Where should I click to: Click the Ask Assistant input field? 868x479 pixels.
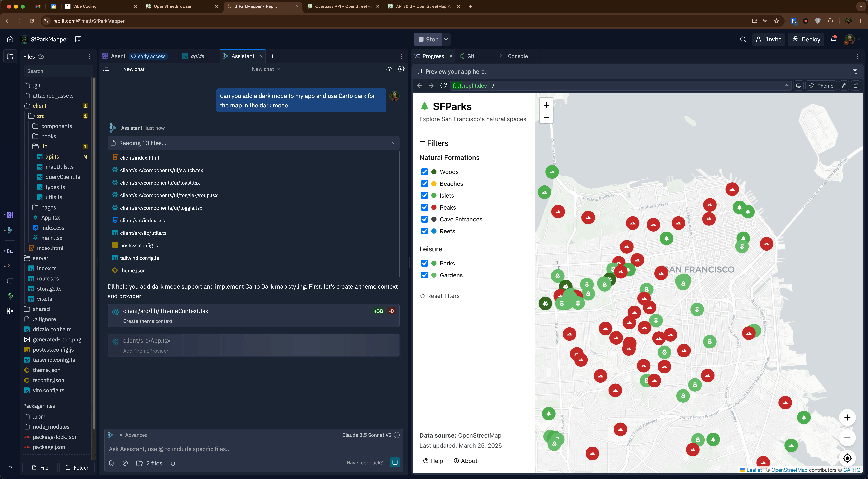253,449
